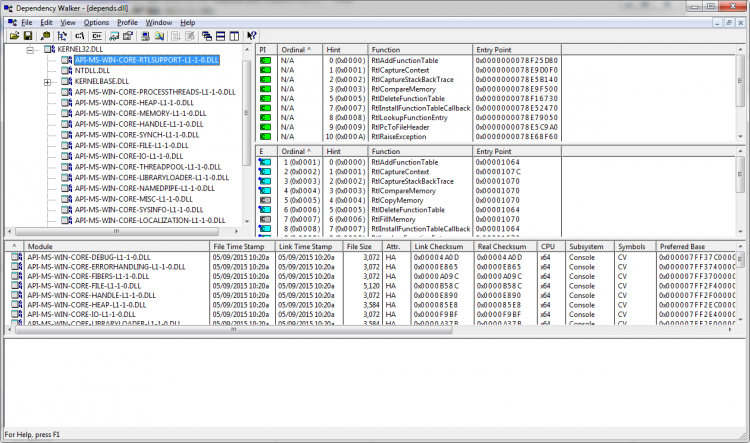Click the Save toolbar icon
The image size is (750, 443).
[28, 36]
